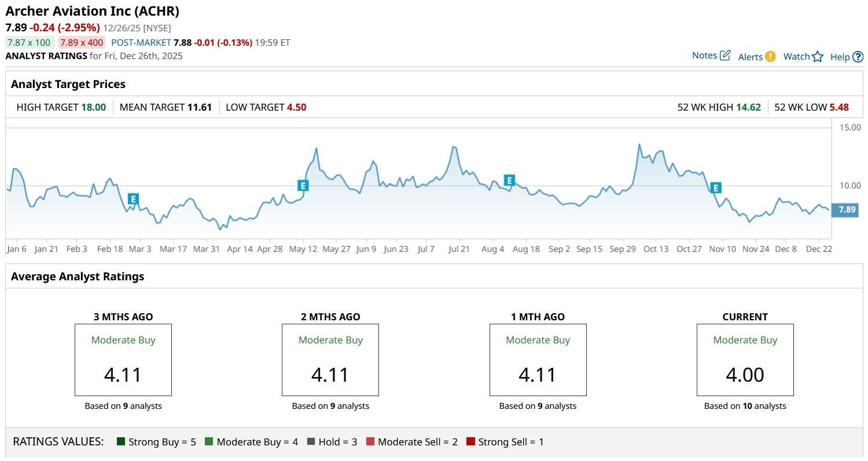Click the 52 WK HIGH value 14.62
This screenshot has height=461, width=868.
coord(748,107)
